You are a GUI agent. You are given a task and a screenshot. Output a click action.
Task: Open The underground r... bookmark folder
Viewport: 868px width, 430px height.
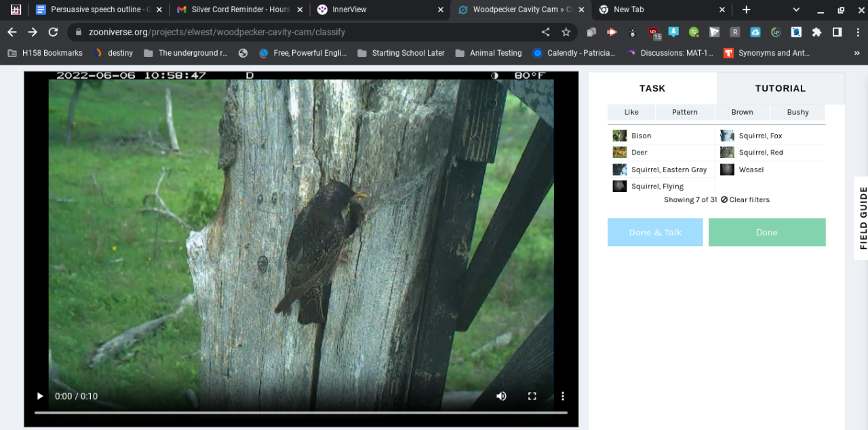(186, 53)
